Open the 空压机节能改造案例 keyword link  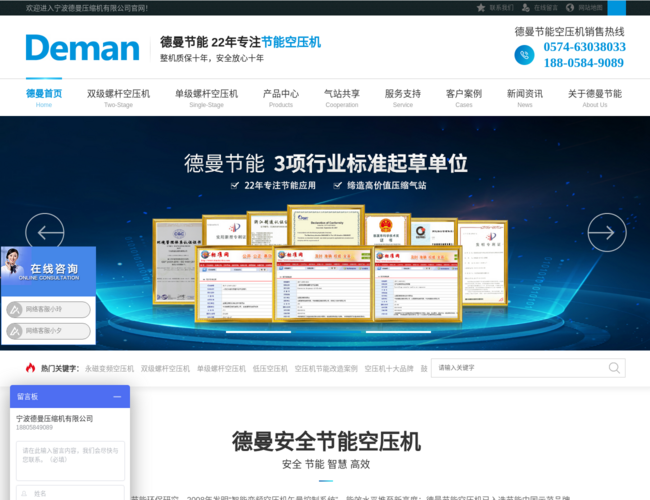[x=326, y=368]
